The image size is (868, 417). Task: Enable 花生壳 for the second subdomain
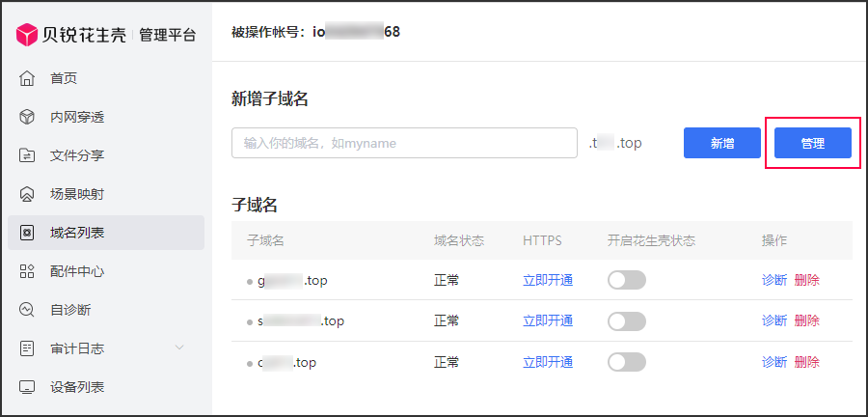[x=626, y=320]
